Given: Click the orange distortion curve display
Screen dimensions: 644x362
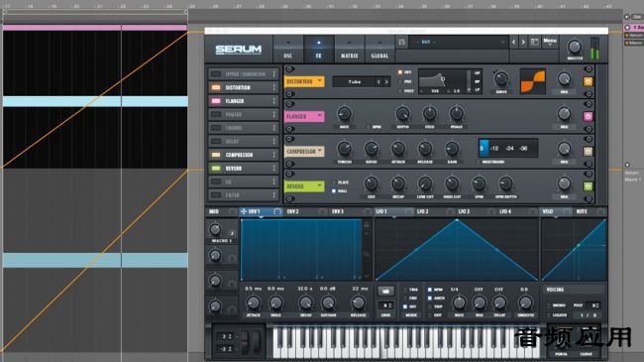Looking at the screenshot, I should click(x=533, y=81).
